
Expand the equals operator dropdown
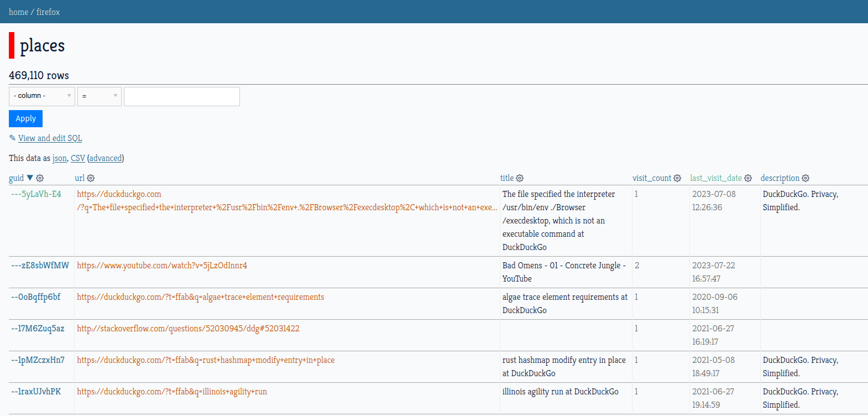click(x=100, y=96)
